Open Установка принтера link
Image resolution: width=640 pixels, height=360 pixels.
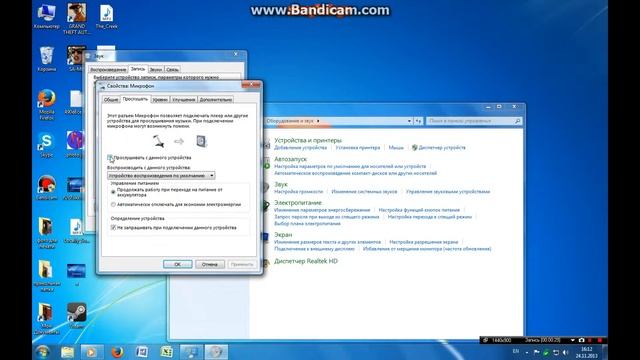tap(358, 147)
